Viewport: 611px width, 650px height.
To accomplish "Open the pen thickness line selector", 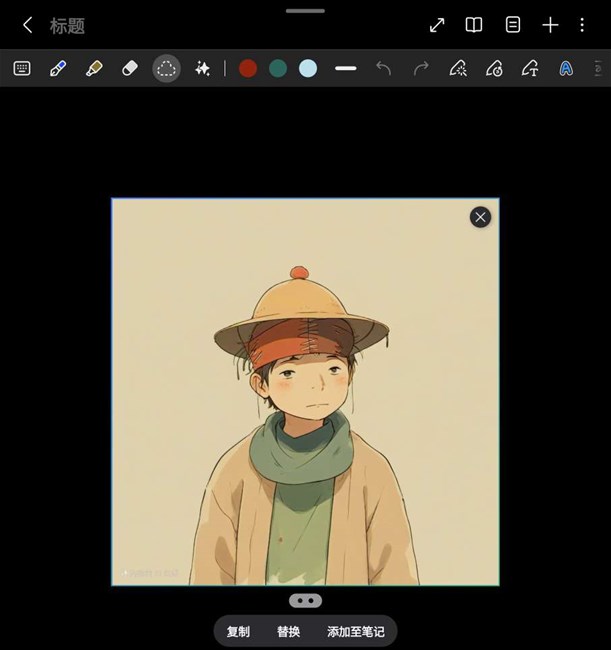I will 346,68.
